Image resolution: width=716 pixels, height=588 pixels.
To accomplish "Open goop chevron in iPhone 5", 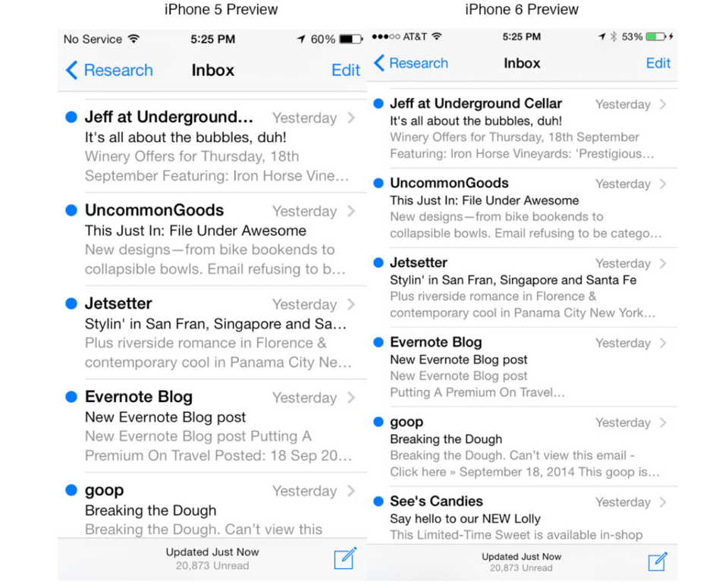I will [x=351, y=491].
